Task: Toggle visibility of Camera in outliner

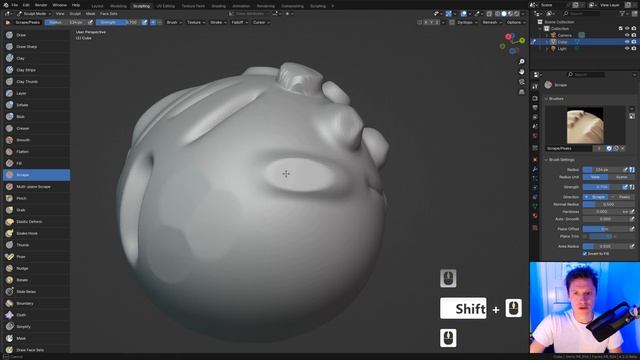Action: 627,35
